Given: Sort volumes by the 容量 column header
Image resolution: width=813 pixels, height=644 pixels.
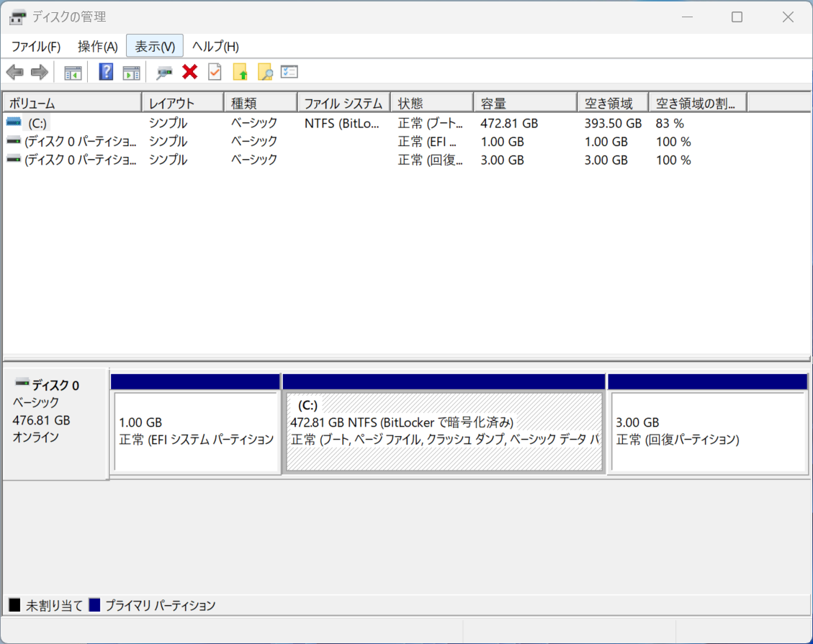Looking at the screenshot, I should (524, 104).
